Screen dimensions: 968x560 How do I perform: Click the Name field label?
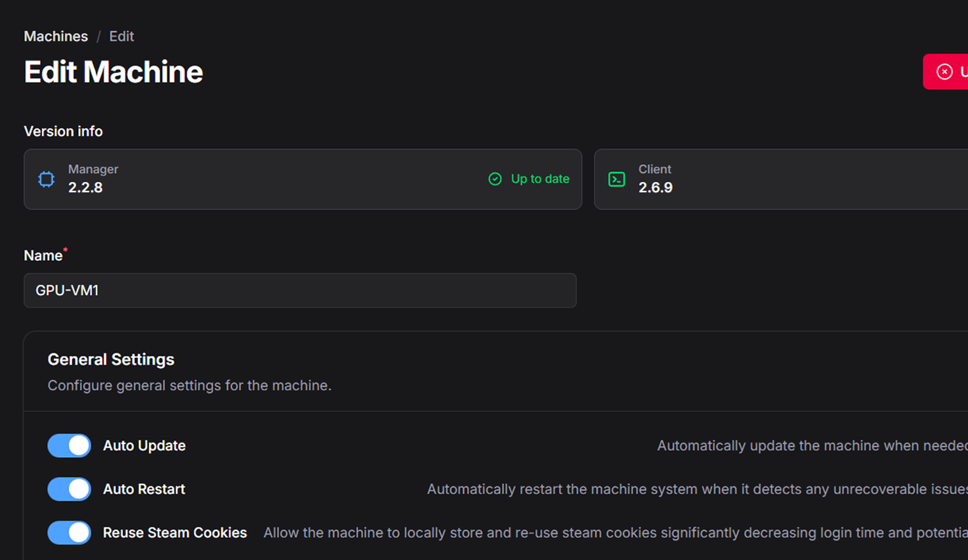pos(43,256)
